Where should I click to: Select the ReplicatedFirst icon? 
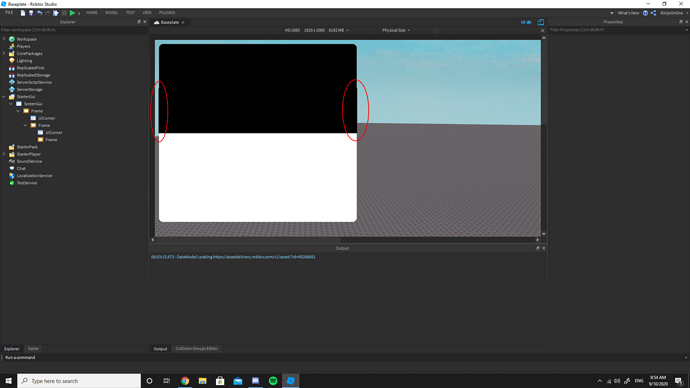click(12, 68)
